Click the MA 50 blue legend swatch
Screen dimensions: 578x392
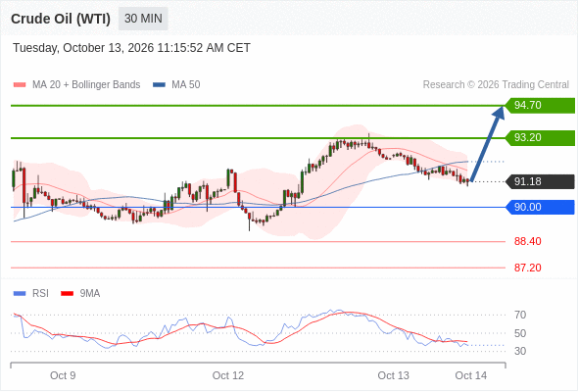click(159, 85)
